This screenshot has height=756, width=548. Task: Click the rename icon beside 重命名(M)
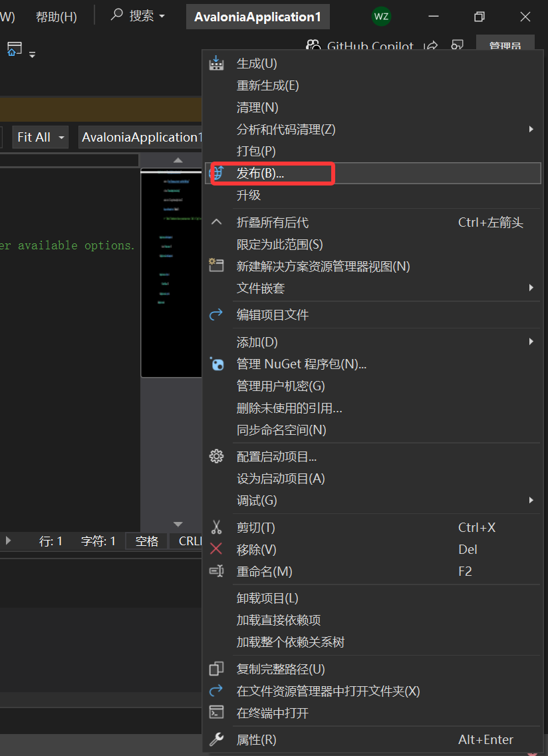[216, 571]
